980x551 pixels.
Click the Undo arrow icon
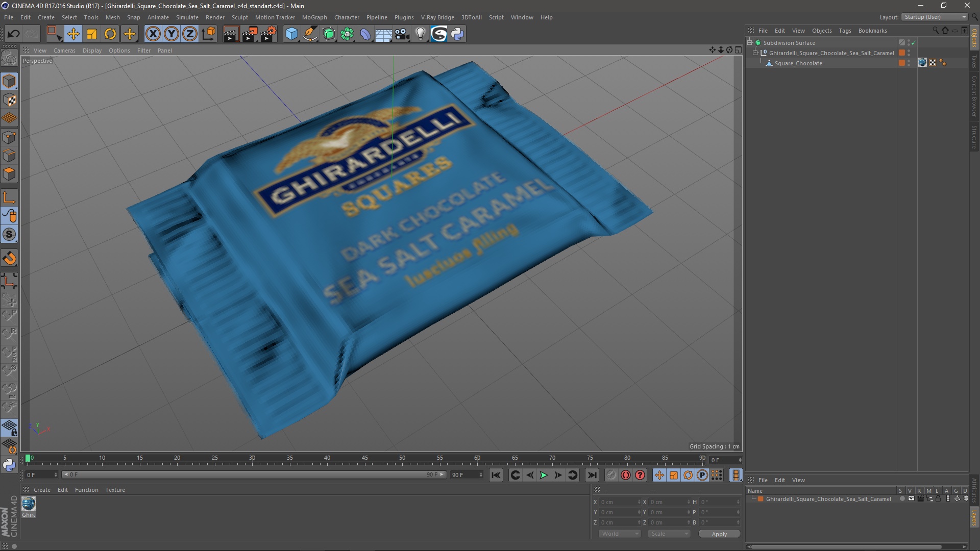[14, 34]
